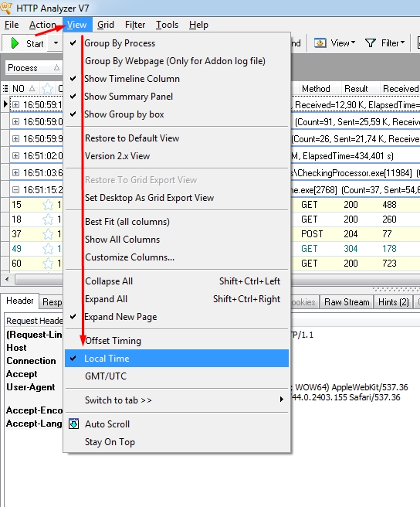Click the green Start capture icon
420x507 pixels.
click(x=15, y=43)
